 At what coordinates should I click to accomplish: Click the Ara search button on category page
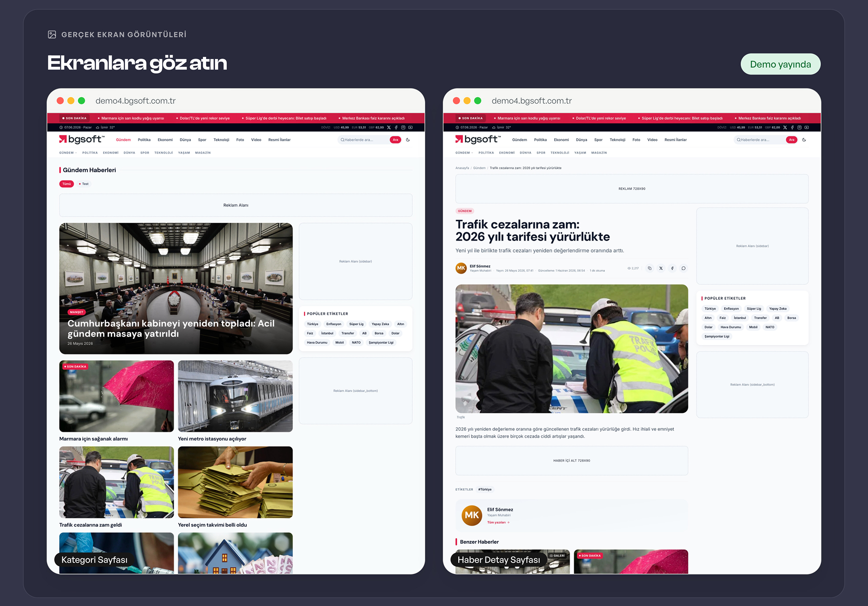396,140
